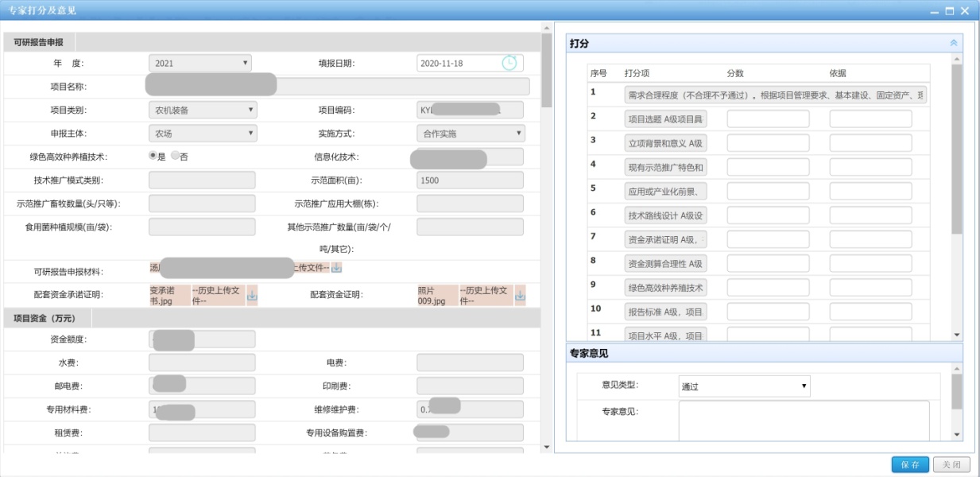
Task: Download the 照片009.jpg funding proof file
Action: click(x=521, y=296)
